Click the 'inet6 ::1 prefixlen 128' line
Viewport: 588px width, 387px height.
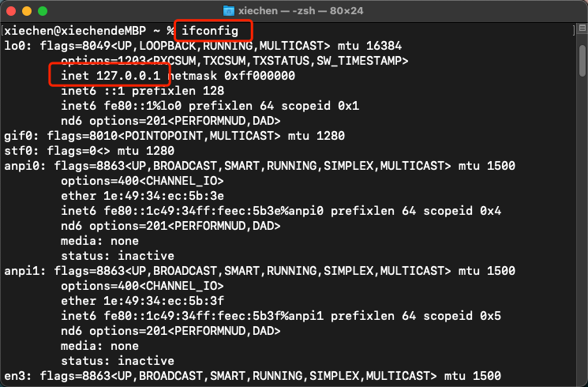(143, 91)
